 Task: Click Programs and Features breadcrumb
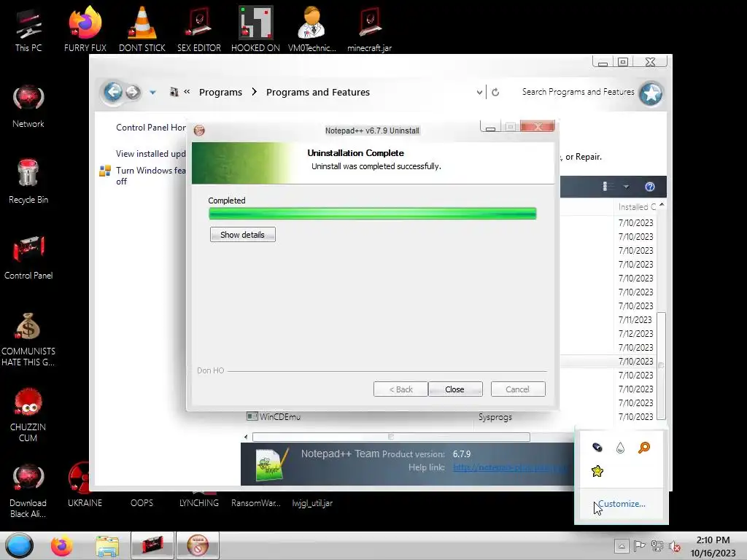click(x=318, y=92)
